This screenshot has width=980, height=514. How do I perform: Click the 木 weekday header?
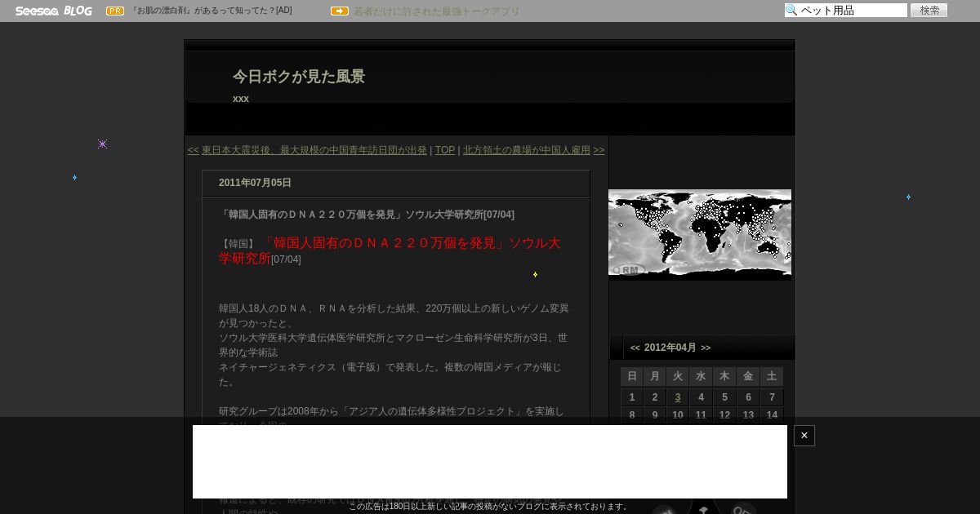(724, 376)
